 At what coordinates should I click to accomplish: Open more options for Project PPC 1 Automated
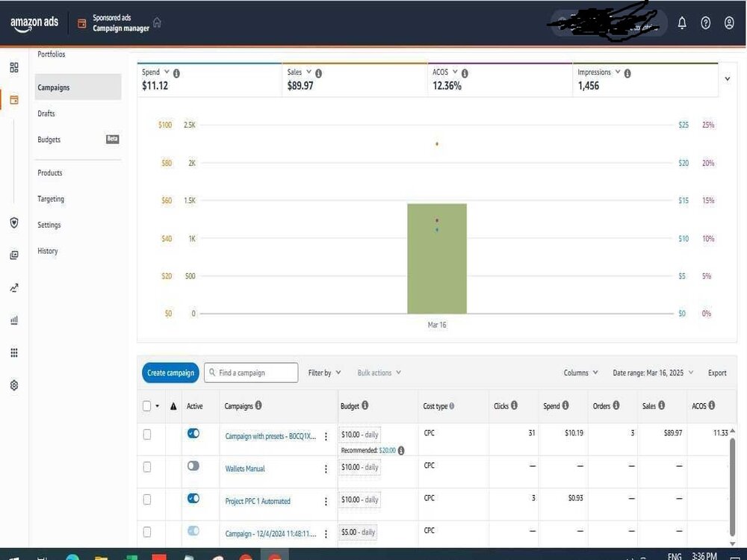tap(326, 502)
